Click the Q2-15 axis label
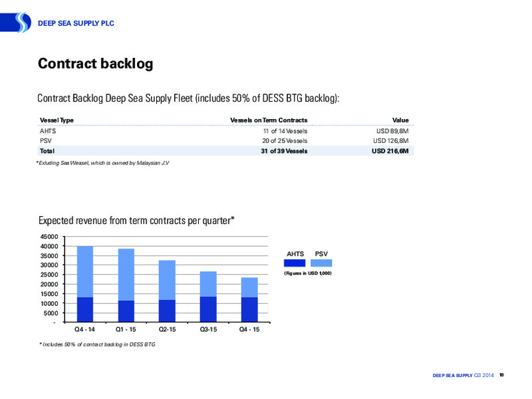 tap(168, 329)
